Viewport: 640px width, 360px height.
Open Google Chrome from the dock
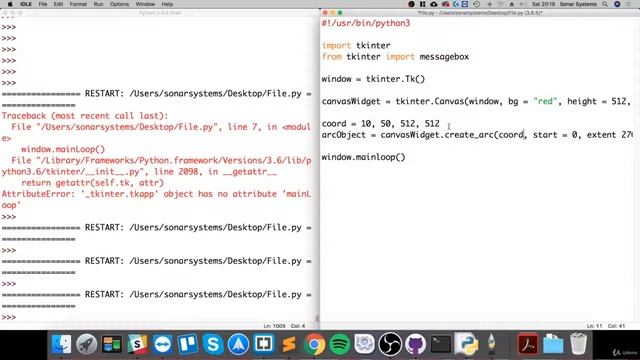[x=314, y=344]
